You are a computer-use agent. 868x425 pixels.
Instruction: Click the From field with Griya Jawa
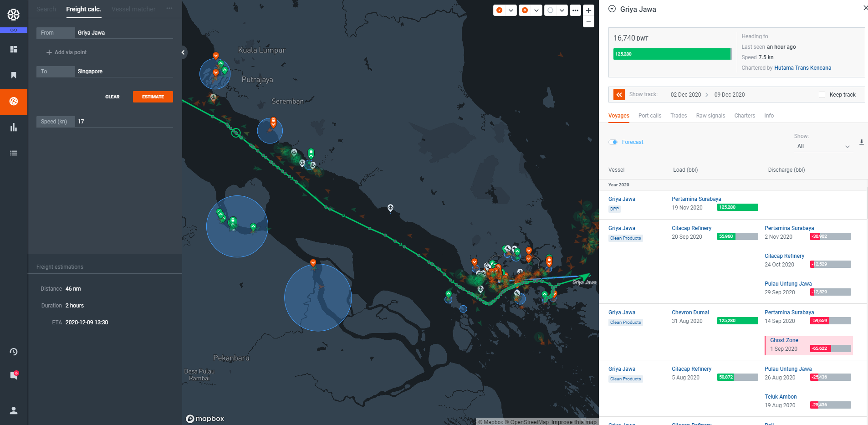pyautogui.click(x=105, y=33)
